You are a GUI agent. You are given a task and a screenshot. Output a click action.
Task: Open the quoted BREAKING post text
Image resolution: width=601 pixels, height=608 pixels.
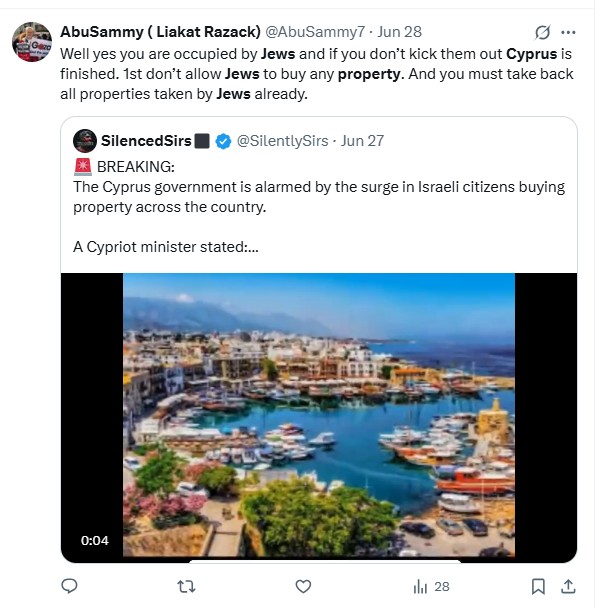coord(320,195)
